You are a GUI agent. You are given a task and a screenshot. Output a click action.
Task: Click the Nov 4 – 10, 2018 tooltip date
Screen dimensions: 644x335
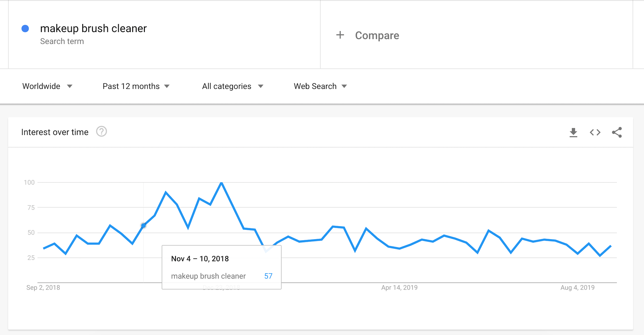pos(200,259)
